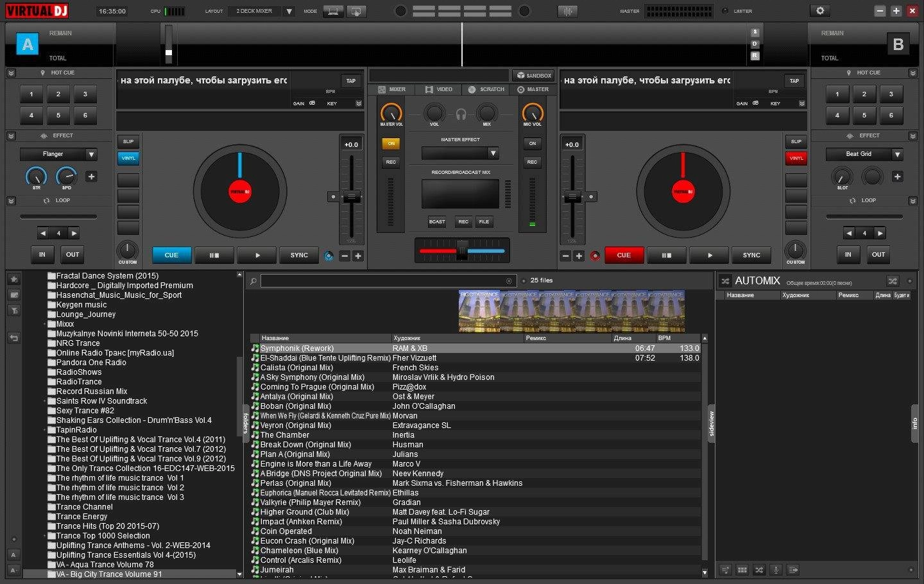Click the shuffle button right of the AUTOMIX header

coord(893,281)
